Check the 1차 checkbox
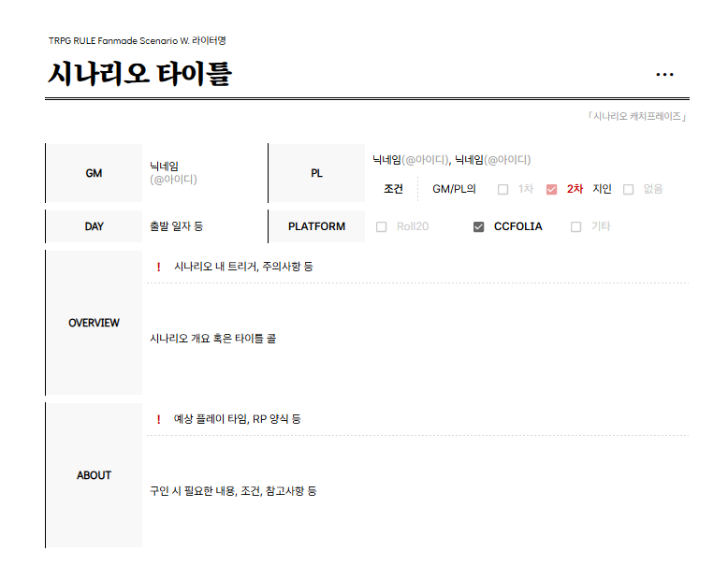The image size is (728, 580). [x=502, y=189]
